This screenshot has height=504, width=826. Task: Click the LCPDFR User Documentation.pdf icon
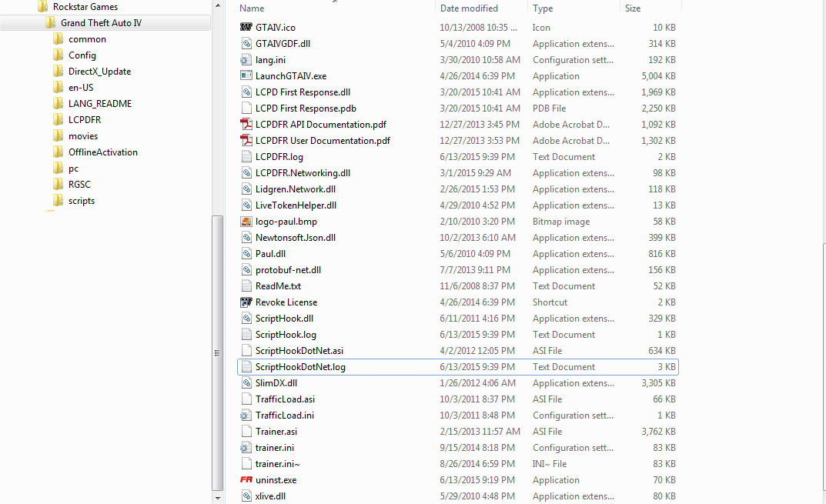pos(246,141)
